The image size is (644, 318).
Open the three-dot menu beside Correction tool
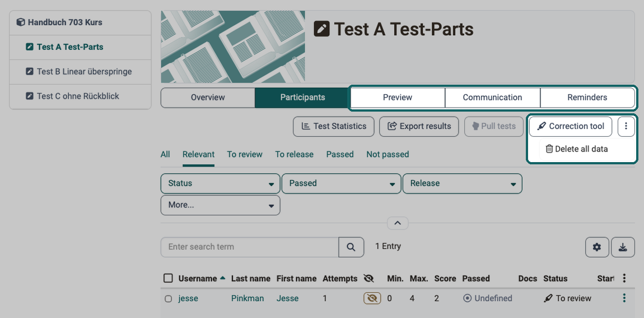coord(626,126)
